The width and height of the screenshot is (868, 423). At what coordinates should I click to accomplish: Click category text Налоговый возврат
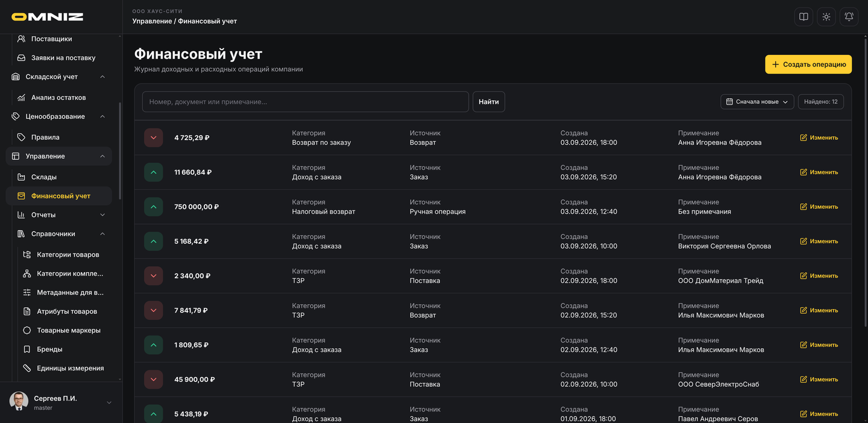[324, 212]
